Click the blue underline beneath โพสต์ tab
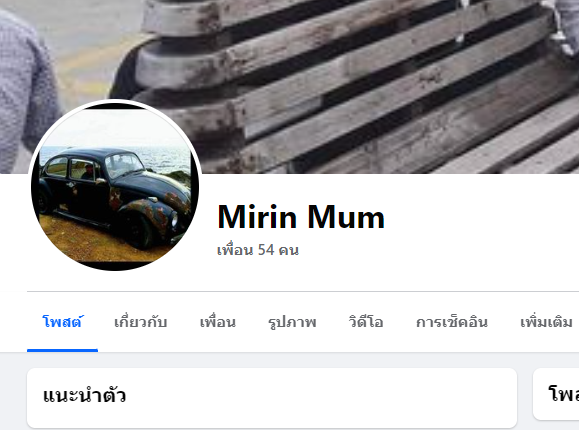 pos(62,350)
